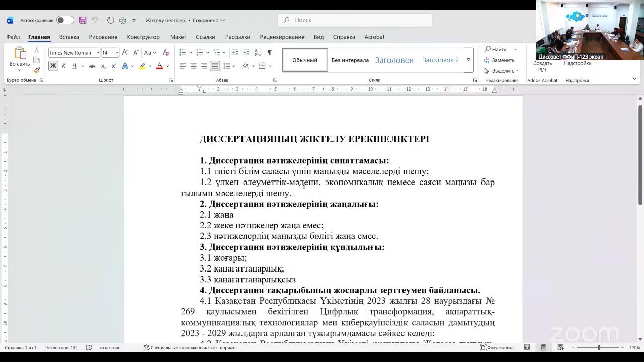644x362 pixels.
Task: Toggle Strikethrough formatting
Action: click(92, 66)
